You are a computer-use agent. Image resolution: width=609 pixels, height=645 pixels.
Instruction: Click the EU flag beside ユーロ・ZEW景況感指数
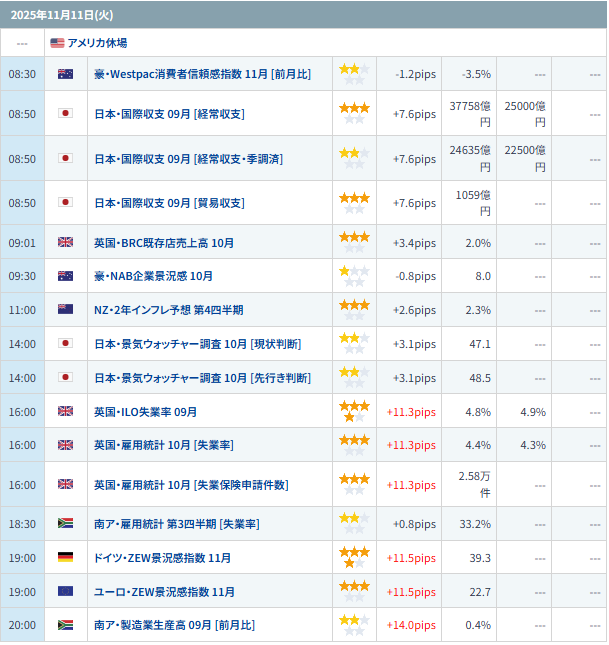pos(66,592)
